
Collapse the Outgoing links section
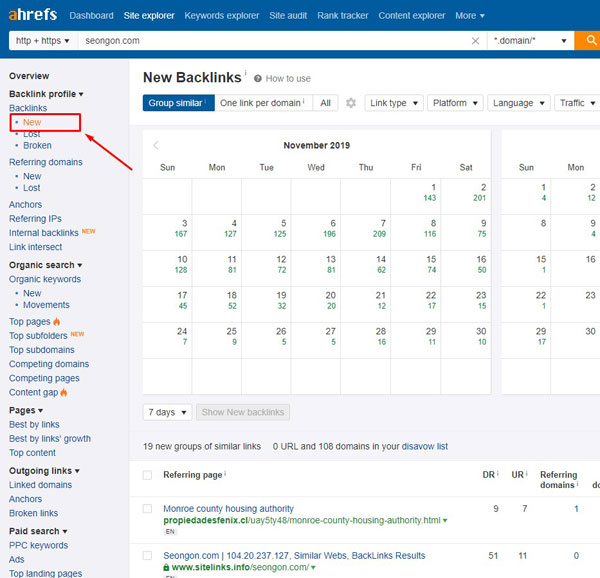(x=44, y=471)
